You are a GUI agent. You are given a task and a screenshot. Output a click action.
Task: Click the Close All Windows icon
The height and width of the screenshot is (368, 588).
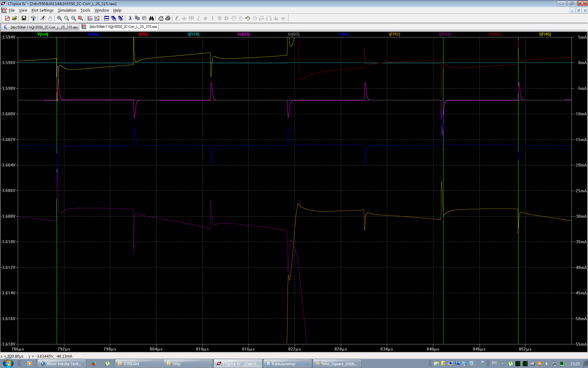(121, 18)
